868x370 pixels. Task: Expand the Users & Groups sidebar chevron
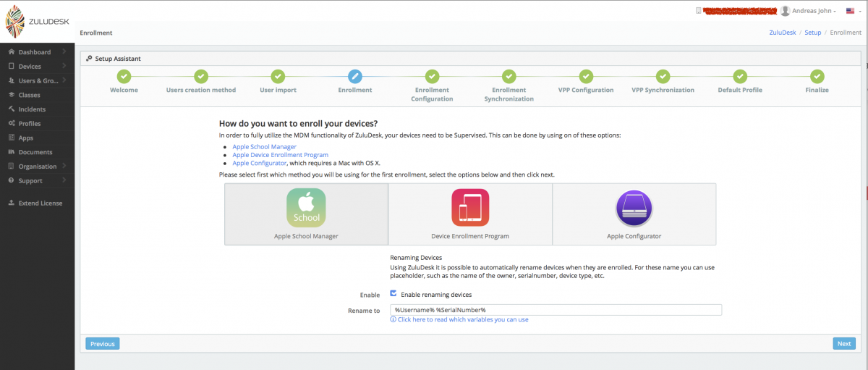[64, 80]
